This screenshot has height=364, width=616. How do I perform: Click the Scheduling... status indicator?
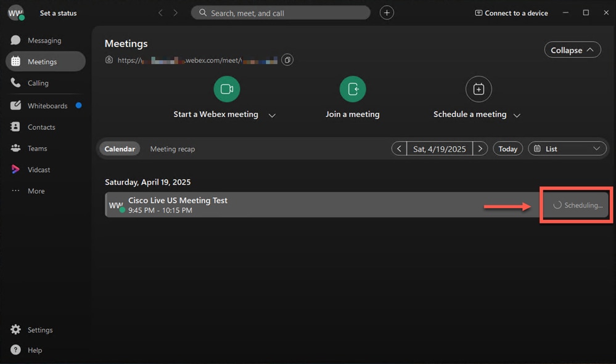pyautogui.click(x=578, y=205)
